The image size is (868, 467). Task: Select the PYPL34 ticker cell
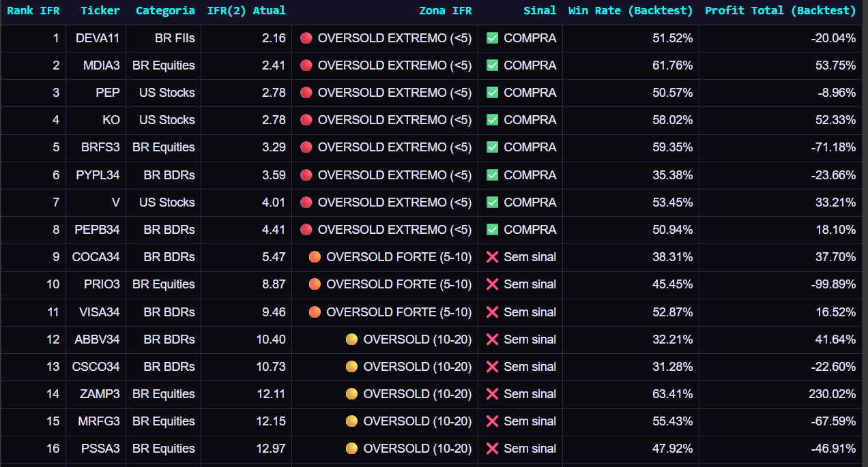(98, 175)
